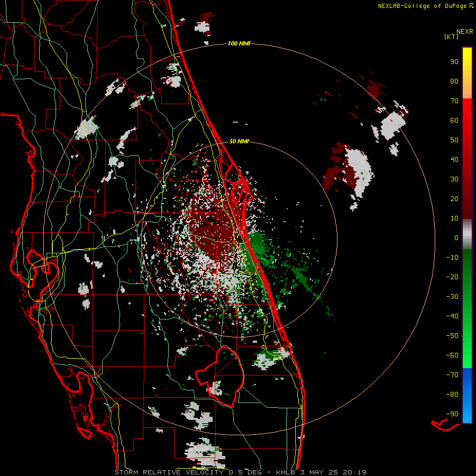This screenshot has height=476, width=476.
Task: Click the 80 value on the velocity scale
Action: click(x=454, y=81)
